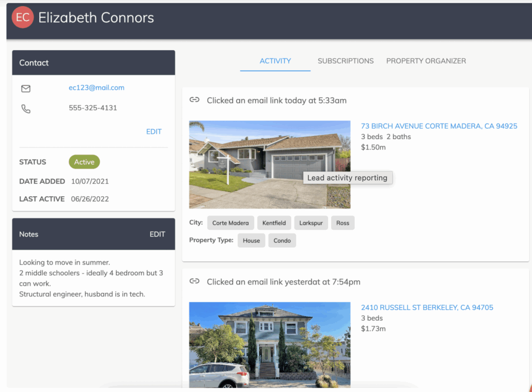Toggle the House property type filter
The width and height of the screenshot is (532, 392).
[x=251, y=240]
